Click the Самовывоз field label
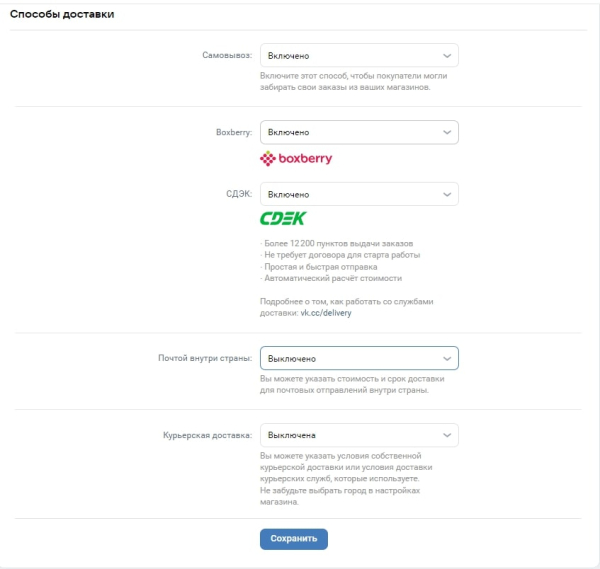This screenshot has height=569, width=600. 226,56
